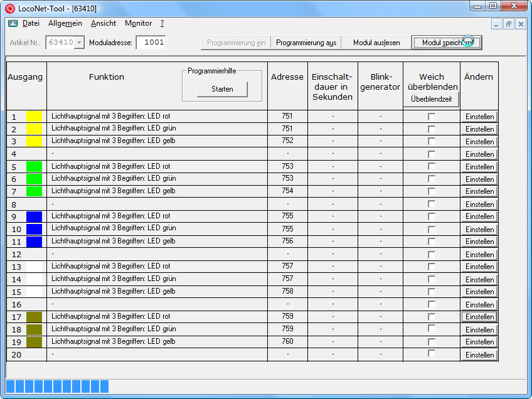Image resolution: width=532 pixels, height=399 pixels.
Task: Click Einstellen for Ausgang 4
Action: pos(479,154)
